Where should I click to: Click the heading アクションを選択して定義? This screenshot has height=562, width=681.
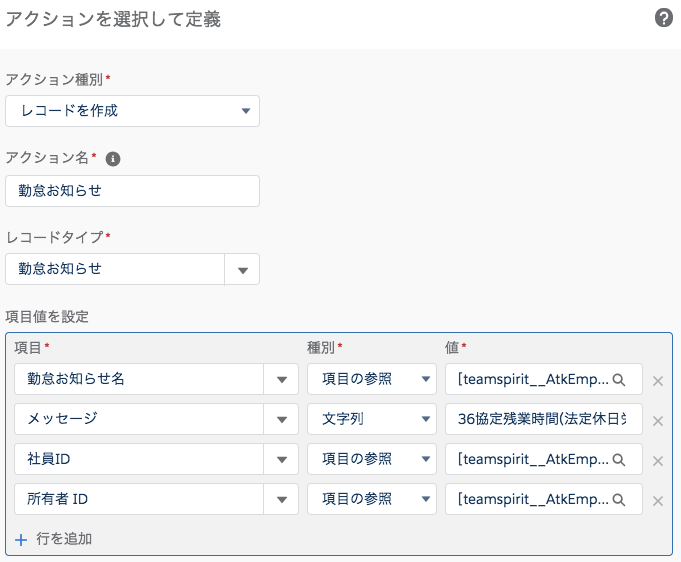click(x=113, y=19)
